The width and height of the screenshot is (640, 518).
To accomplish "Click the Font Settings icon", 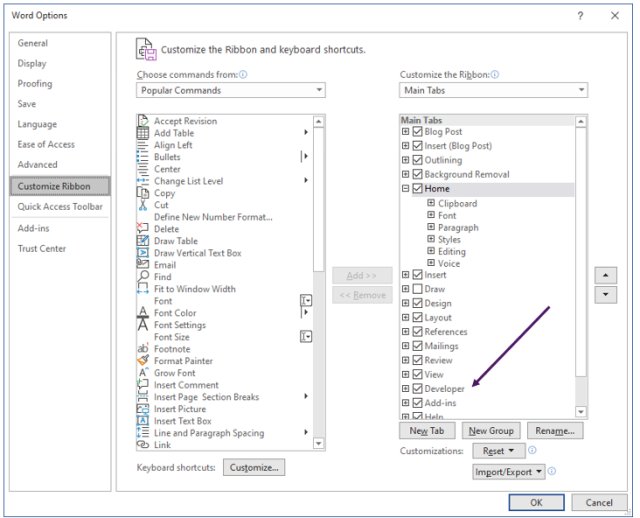I will 143,325.
